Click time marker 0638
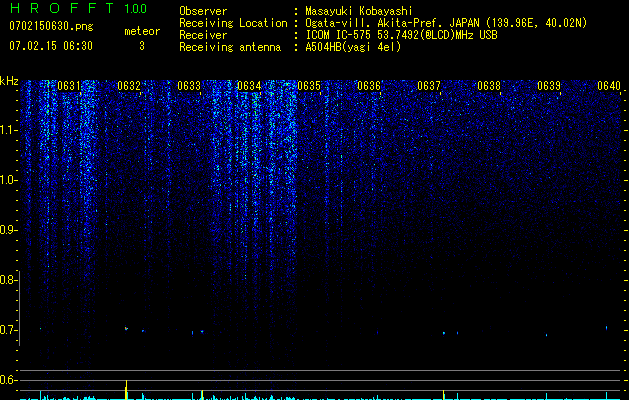Viewport: 629px width, 400px height. [489, 86]
